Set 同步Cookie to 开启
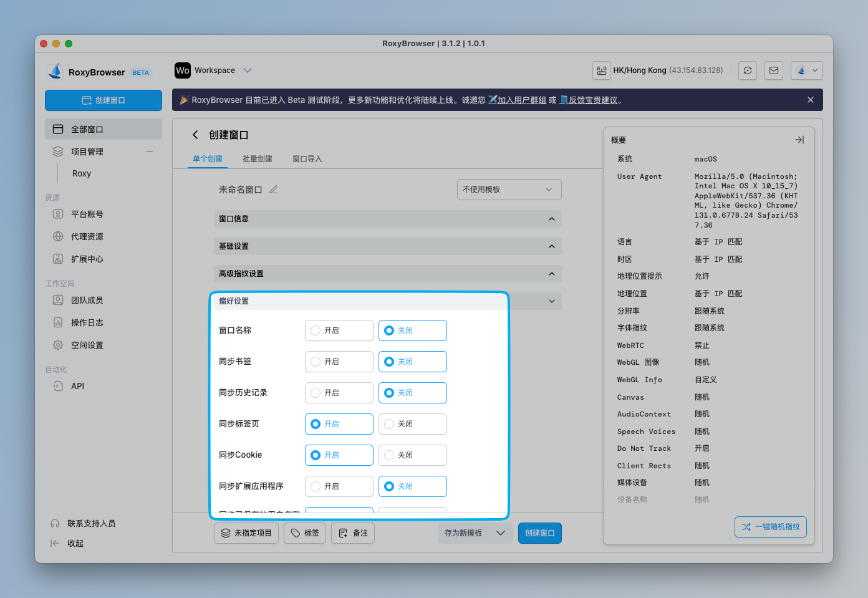 (339, 455)
